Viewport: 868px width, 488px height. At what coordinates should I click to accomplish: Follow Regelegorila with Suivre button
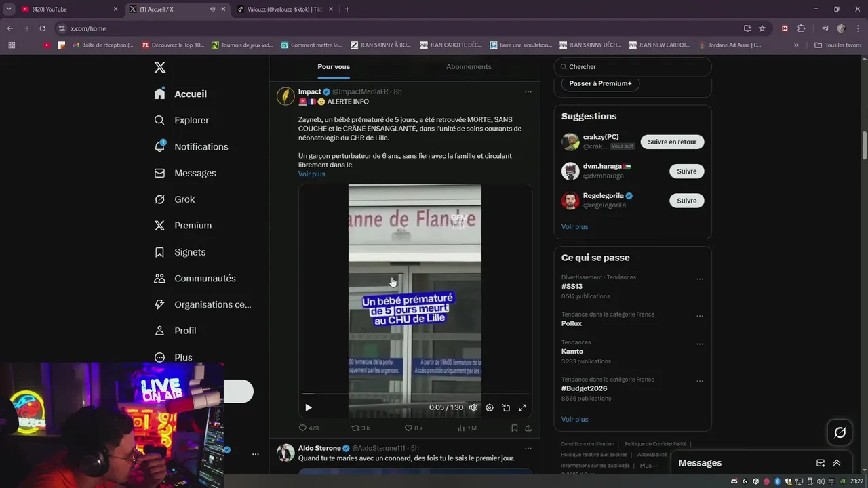(687, 201)
